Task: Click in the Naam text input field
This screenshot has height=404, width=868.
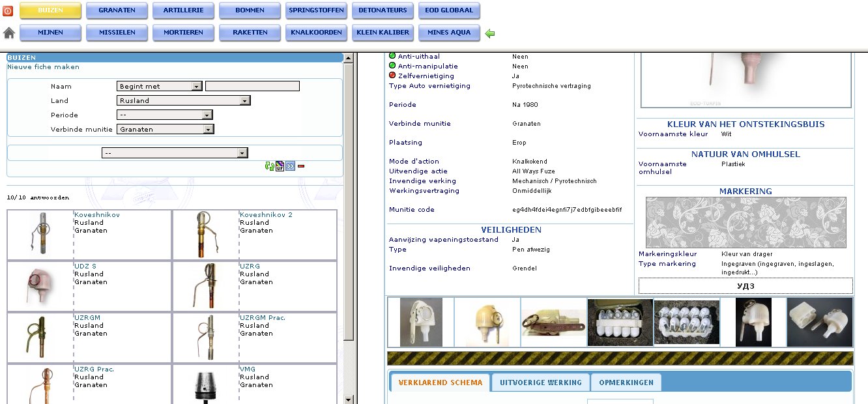Action: (x=252, y=86)
